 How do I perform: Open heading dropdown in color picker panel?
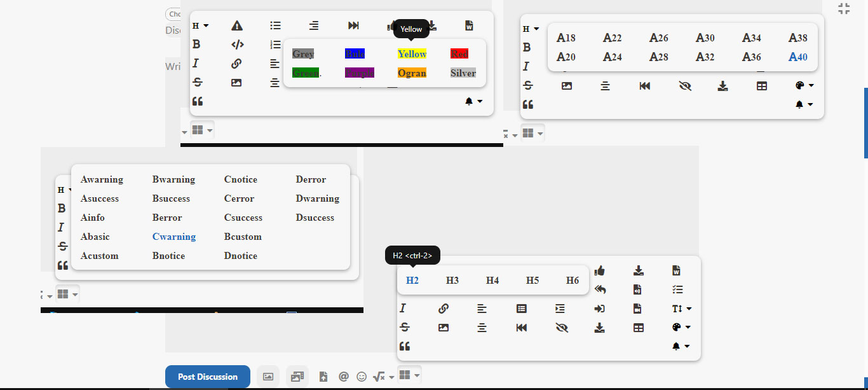coord(201,26)
